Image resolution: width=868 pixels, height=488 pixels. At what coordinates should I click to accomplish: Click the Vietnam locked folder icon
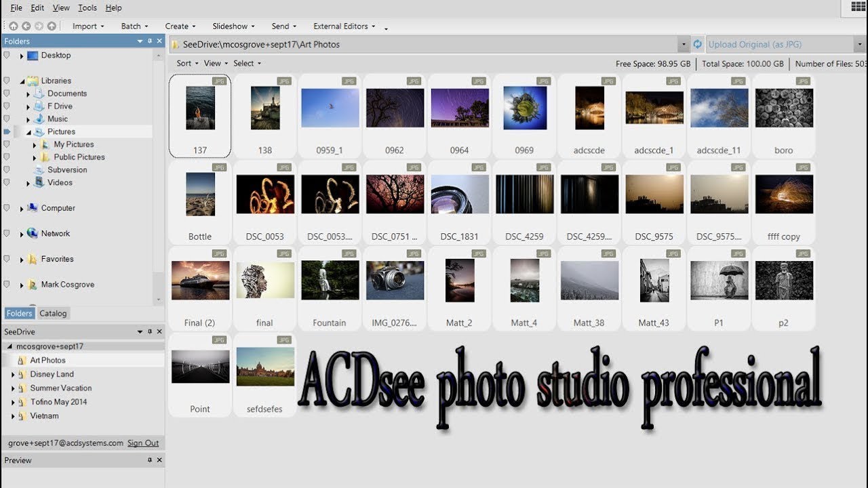(22, 415)
